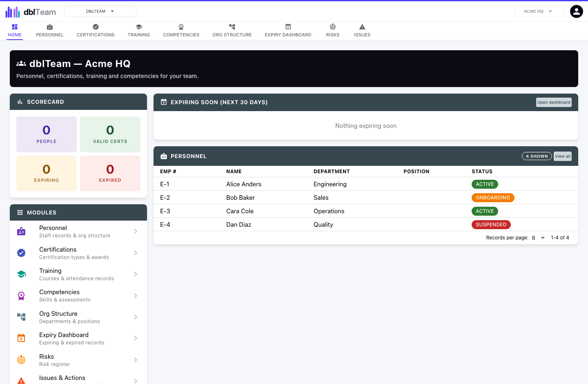Viewport: 588px width, 384px height.
Task: Click the Expiry Dashboard module calendar icon
Action: pos(21,338)
